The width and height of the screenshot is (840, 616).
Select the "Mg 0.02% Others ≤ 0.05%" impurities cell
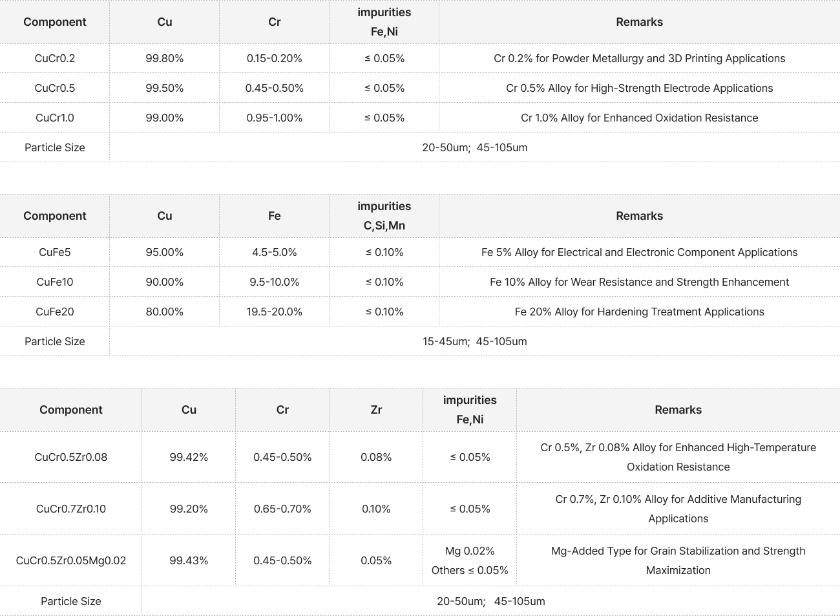pos(470,560)
